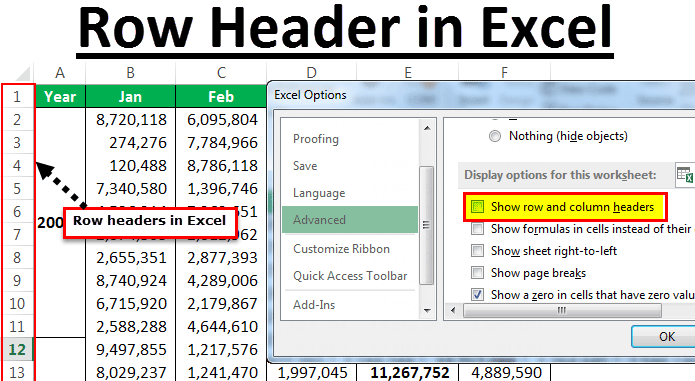Select column E header

407,72
